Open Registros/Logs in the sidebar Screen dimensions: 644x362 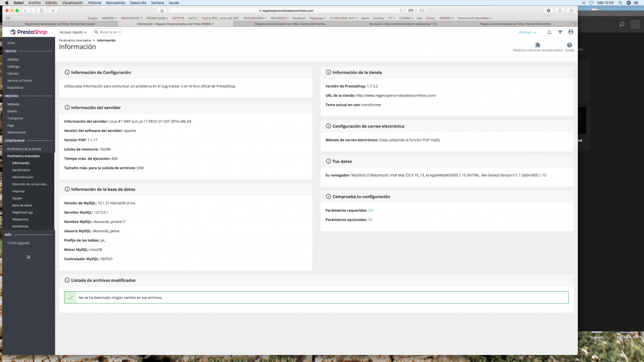pyautogui.click(x=22, y=212)
